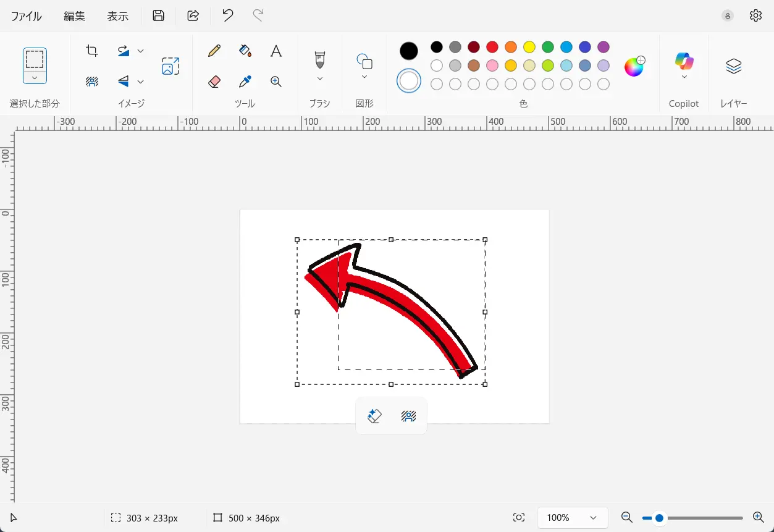Expand the Copilot dropdown chevron

(684, 77)
